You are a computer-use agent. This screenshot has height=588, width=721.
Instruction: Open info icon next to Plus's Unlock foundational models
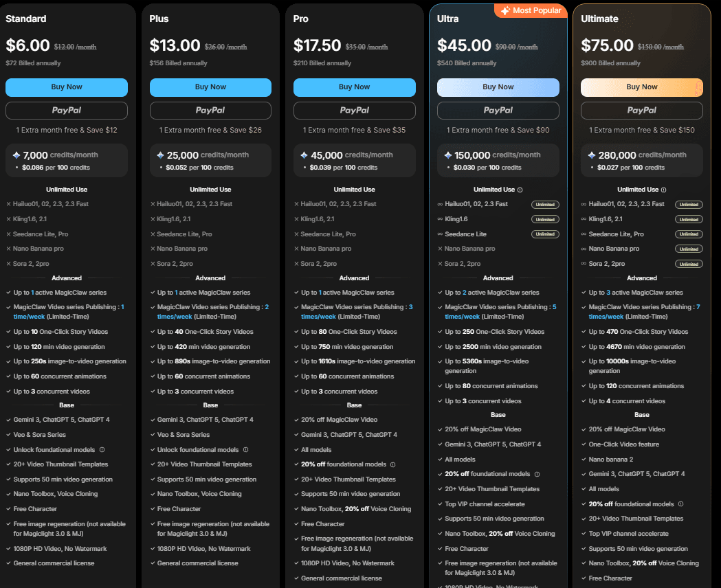[245, 450]
